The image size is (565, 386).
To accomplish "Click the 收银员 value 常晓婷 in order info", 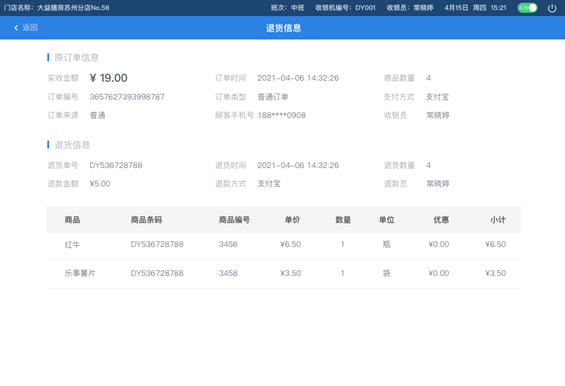I will [x=437, y=115].
